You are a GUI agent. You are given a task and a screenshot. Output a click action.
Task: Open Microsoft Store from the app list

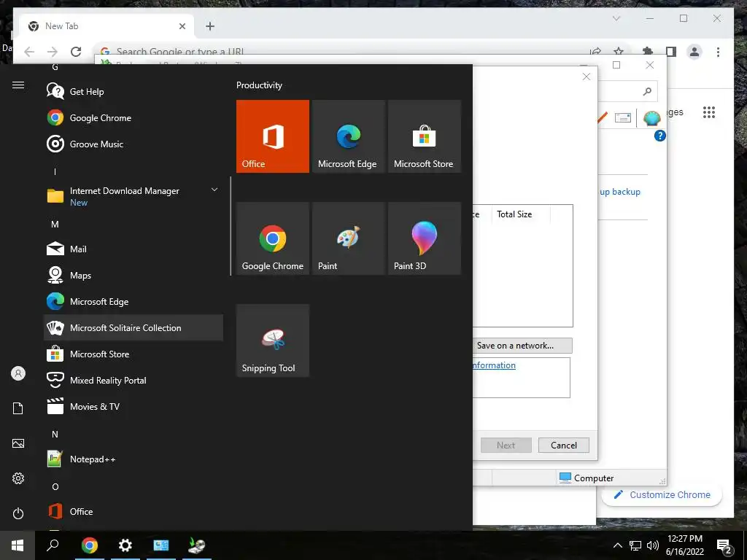(133, 354)
